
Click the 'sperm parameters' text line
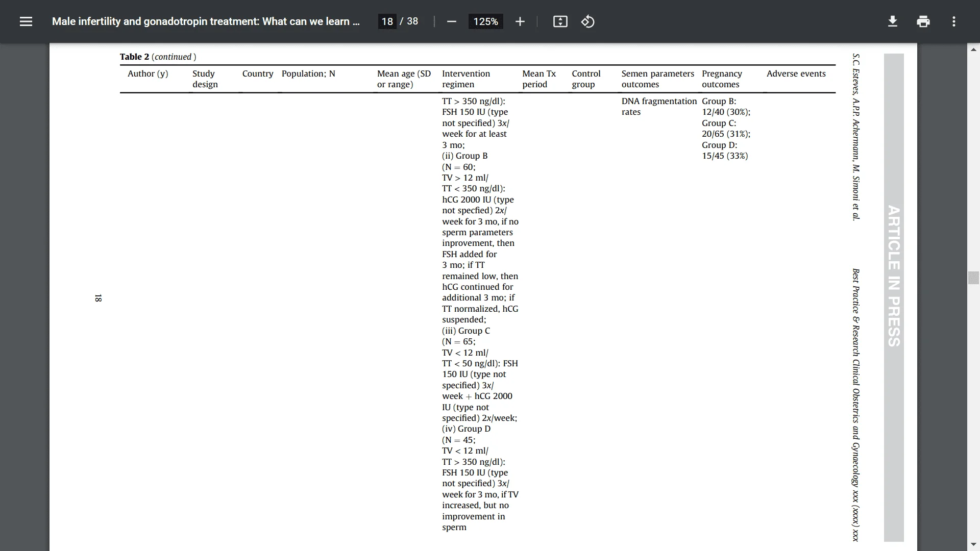pos(477,232)
